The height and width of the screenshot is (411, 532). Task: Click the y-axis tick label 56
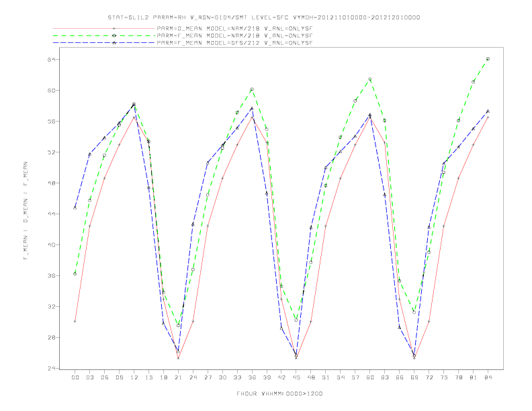click(x=52, y=122)
